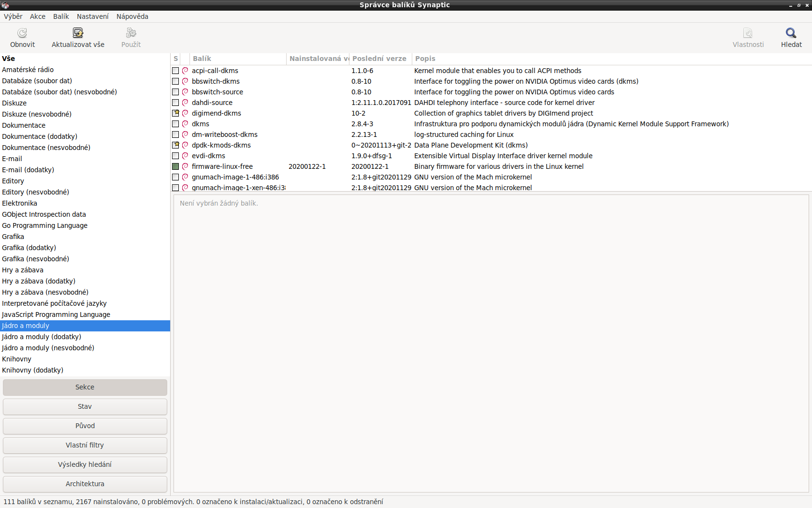
Task: Open the Balík menu
Action: click(61, 16)
